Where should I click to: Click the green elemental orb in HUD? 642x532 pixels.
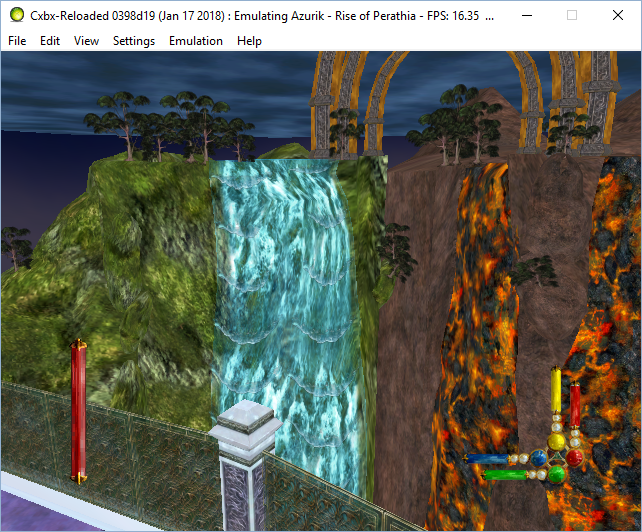(556, 475)
